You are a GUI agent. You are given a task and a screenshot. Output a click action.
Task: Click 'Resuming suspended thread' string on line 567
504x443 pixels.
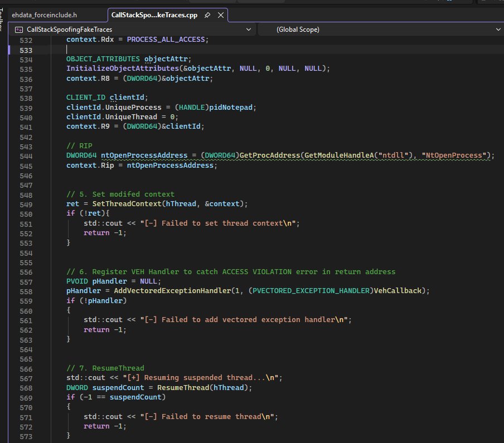click(x=202, y=377)
